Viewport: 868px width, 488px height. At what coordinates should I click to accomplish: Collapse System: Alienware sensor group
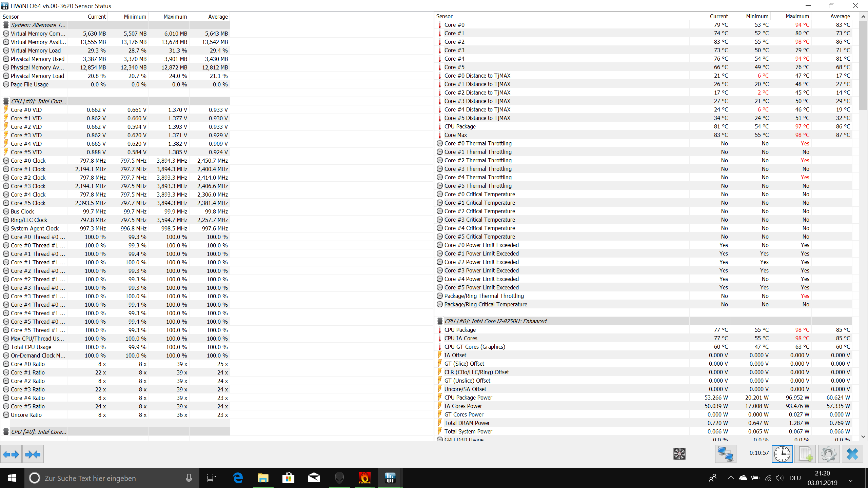(x=115, y=25)
